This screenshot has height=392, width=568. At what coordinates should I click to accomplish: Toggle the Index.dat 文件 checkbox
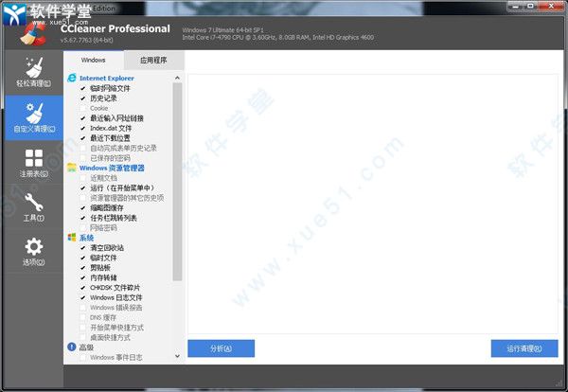(83, 128)
